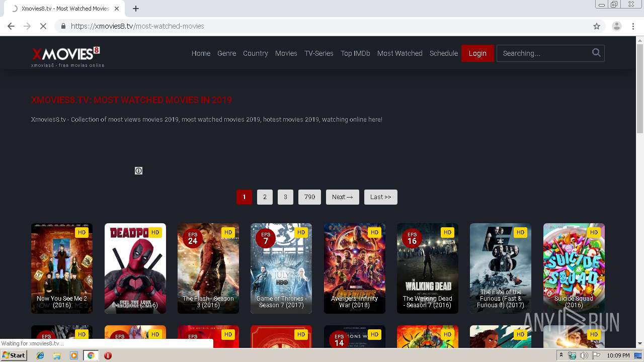
Task: Open Home menu item
Action: pos(201,53)
